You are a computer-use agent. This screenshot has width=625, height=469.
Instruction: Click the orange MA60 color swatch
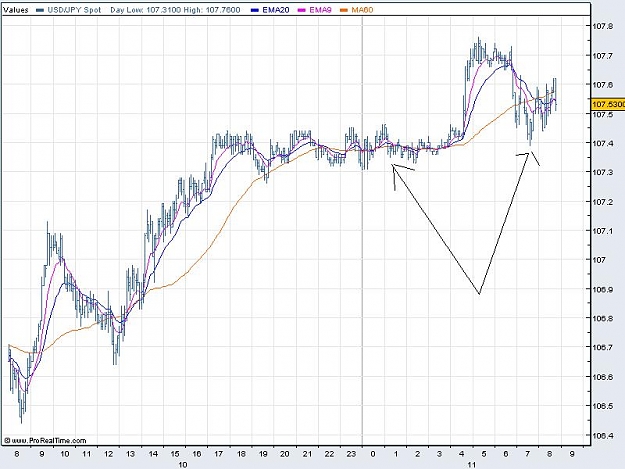[344, 10]
